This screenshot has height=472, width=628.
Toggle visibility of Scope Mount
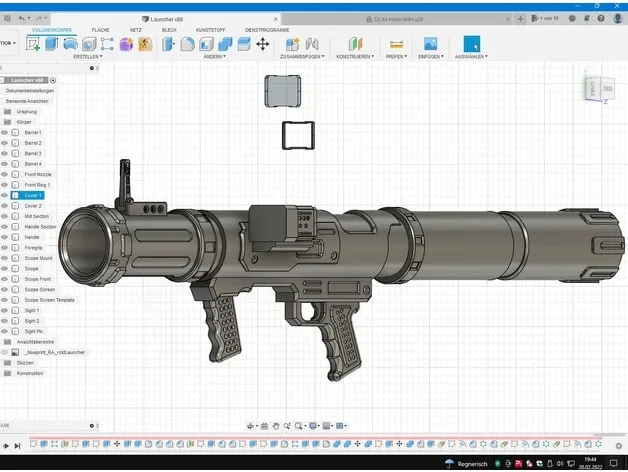tap(4, 258)
